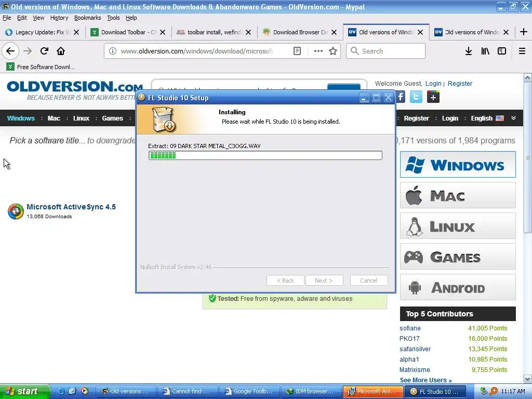
Task: Switch to Cannot find taskbar window
Action: tap(187, 391)
